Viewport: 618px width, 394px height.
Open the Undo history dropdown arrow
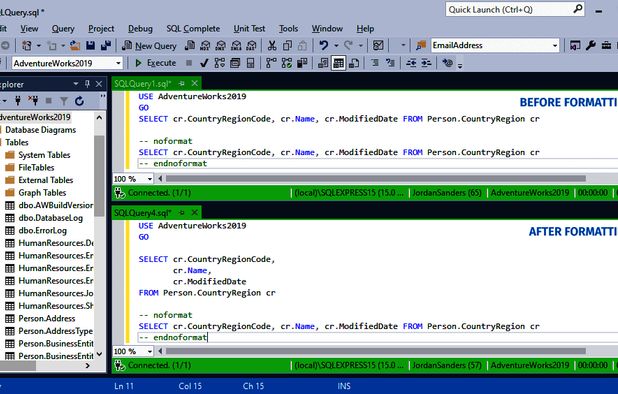[336, 46]
